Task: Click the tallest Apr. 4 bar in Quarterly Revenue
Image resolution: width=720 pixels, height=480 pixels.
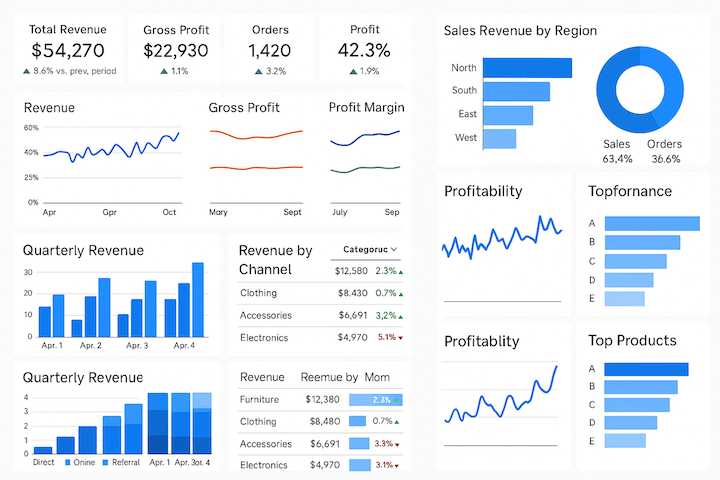Action: coord(198,300)
